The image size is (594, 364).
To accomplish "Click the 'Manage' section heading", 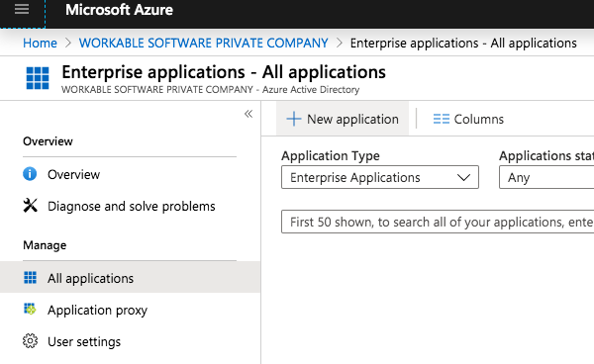I will (x=45, y=245).
